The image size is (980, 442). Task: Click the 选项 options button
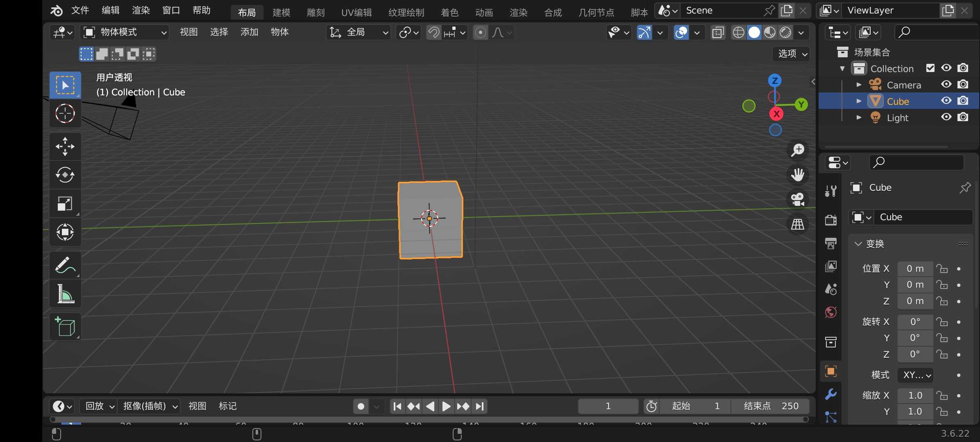click(792, 54)
